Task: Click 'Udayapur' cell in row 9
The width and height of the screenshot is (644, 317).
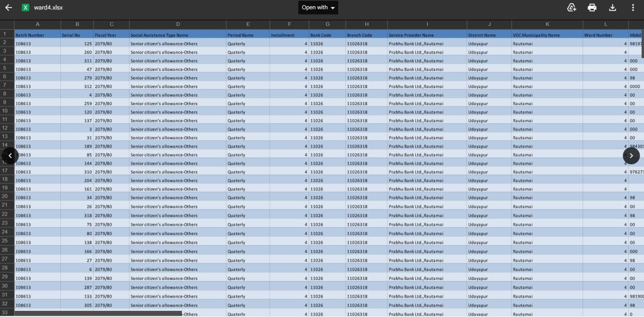Action: tap(489, 103)
